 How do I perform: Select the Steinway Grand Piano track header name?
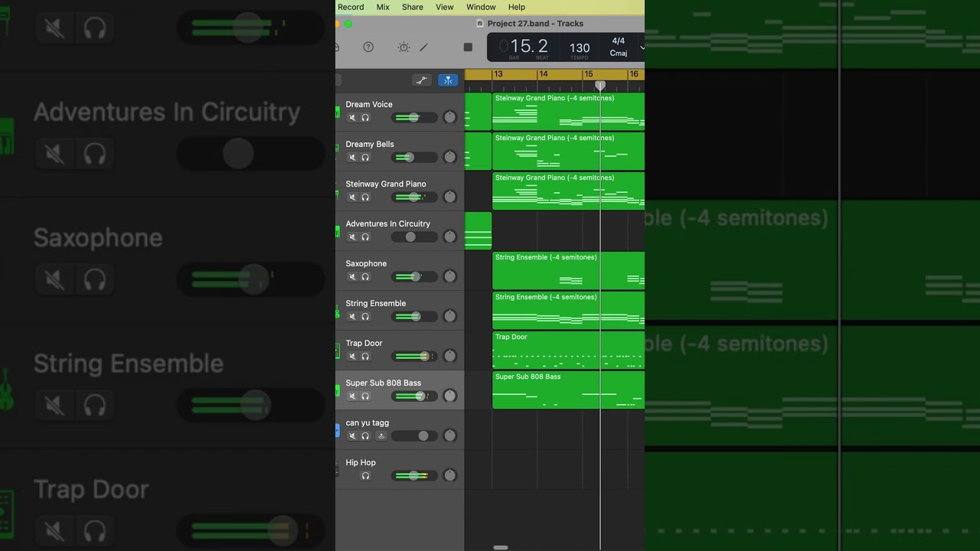pos(386,184)
